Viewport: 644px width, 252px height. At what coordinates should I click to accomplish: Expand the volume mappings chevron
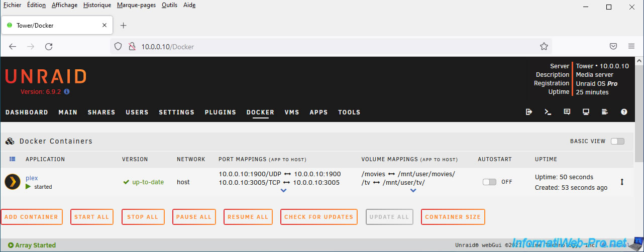pyautogui.click(x=413, y=191)
